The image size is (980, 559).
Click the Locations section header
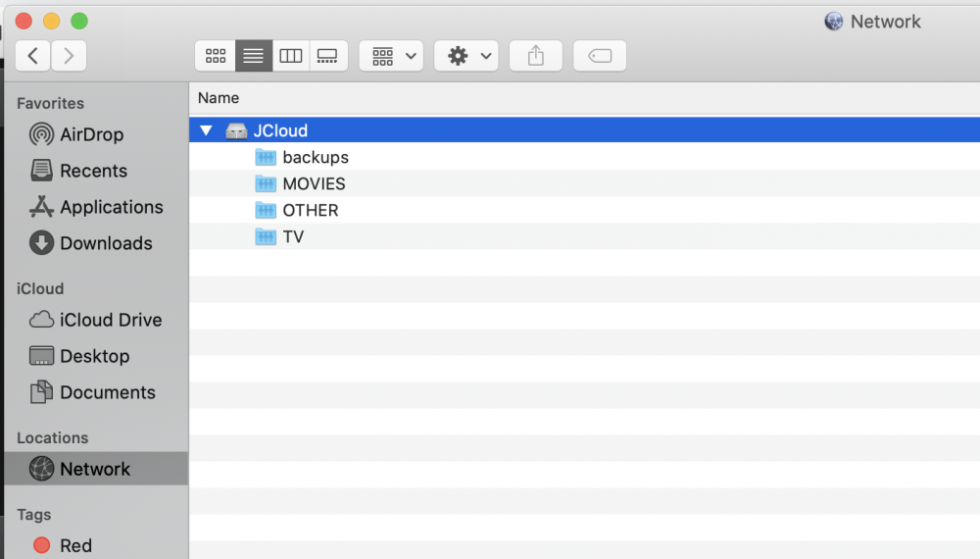53,437
